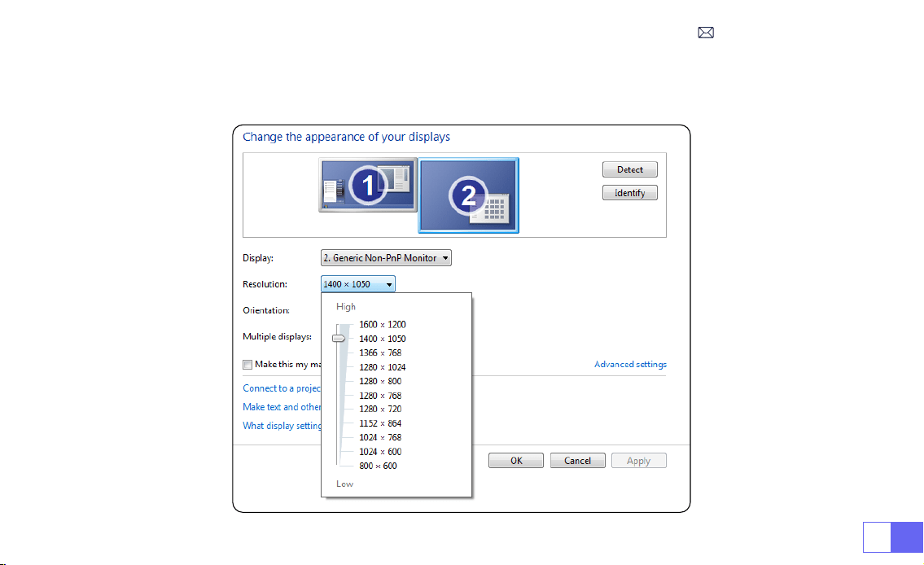Choose 1600 × 1200 resolution
The image size is (924, 565).
point(383,325)
